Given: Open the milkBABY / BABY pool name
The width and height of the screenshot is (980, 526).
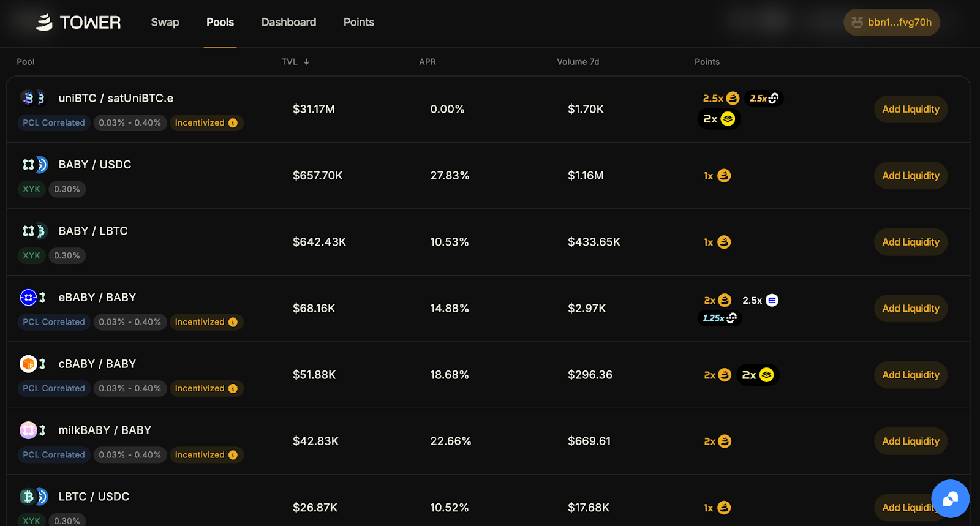Looking at the screenshot, I should pos(105,430).
